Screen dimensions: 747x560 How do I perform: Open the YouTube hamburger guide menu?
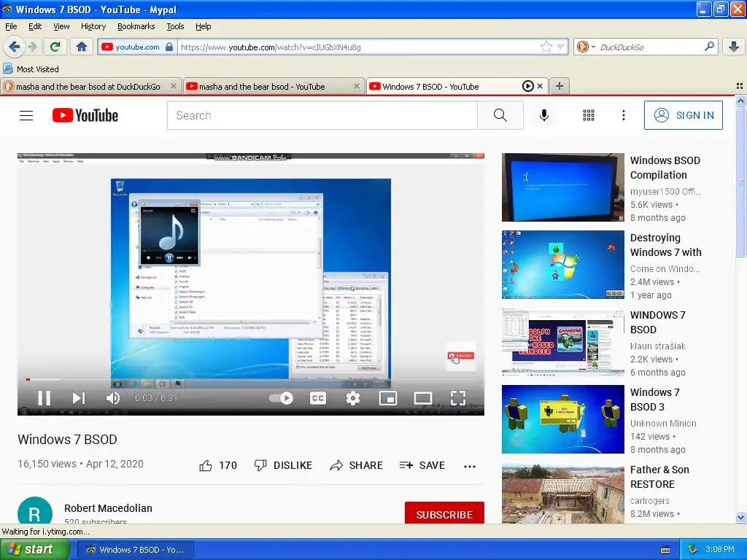pyautogui.click(x=26, y=115)
